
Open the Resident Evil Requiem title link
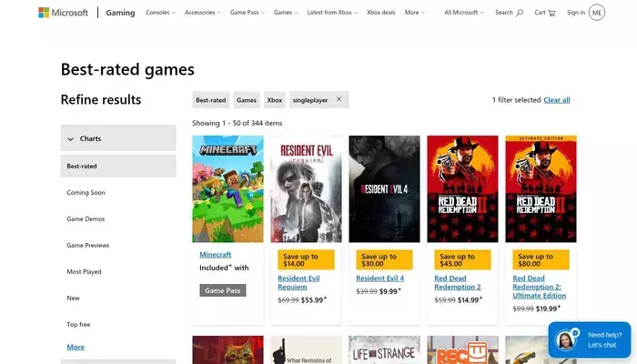click(x=298, y=283)
